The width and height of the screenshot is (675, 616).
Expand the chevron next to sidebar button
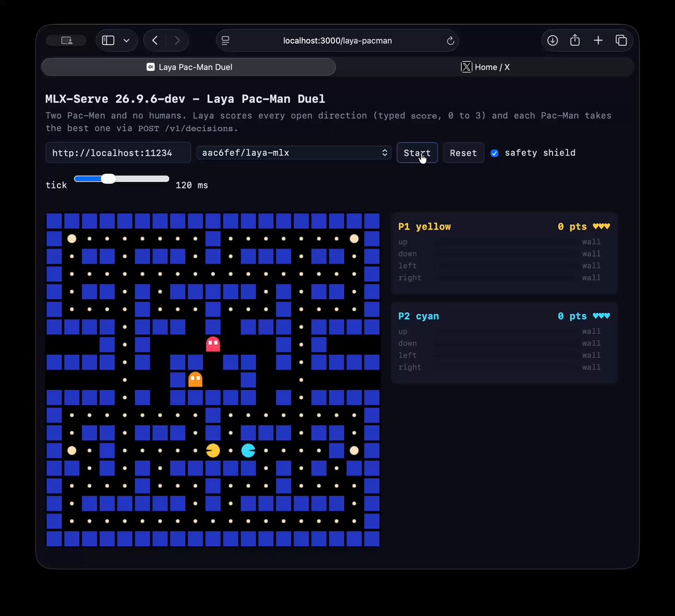point(126,41)
